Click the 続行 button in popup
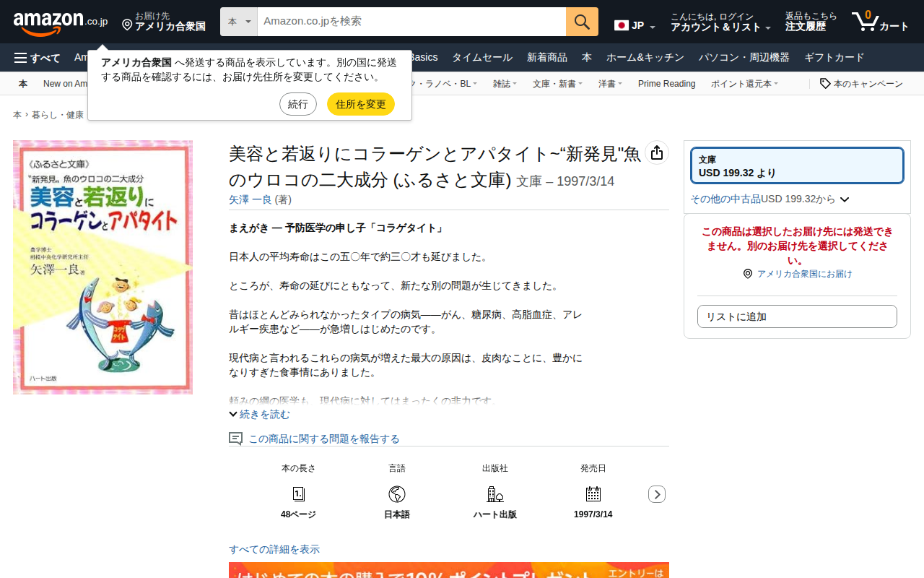The height and width of the screenshot is (578, 924). click(298, 104)
